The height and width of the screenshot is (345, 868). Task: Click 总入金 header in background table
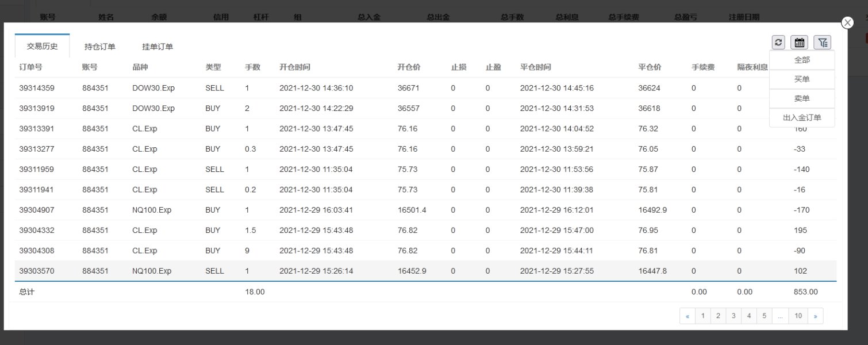coord(369,17)
